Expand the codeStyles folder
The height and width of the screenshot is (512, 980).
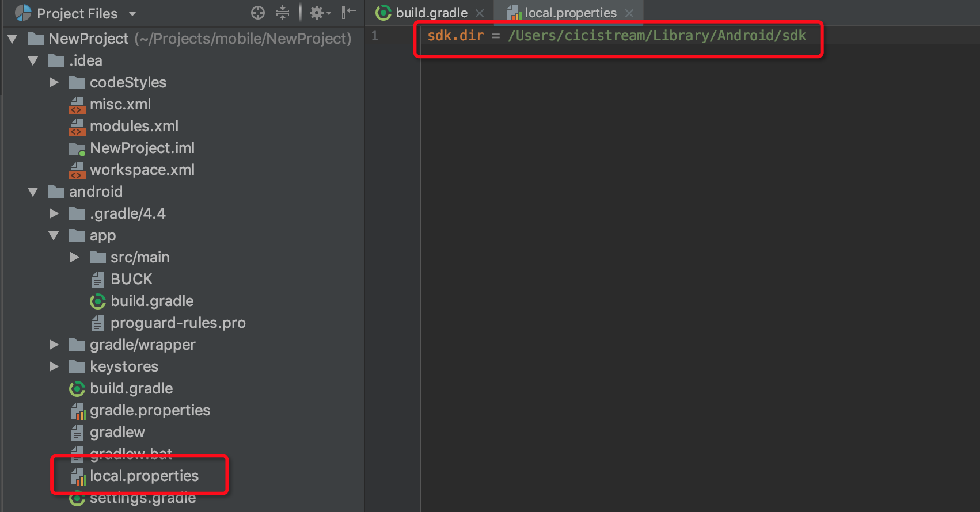(54, 82)
